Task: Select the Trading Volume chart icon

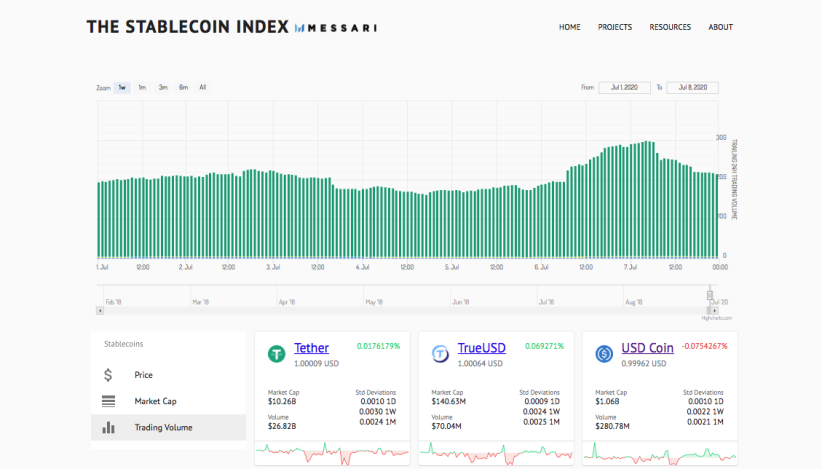Action: (108, 428)
